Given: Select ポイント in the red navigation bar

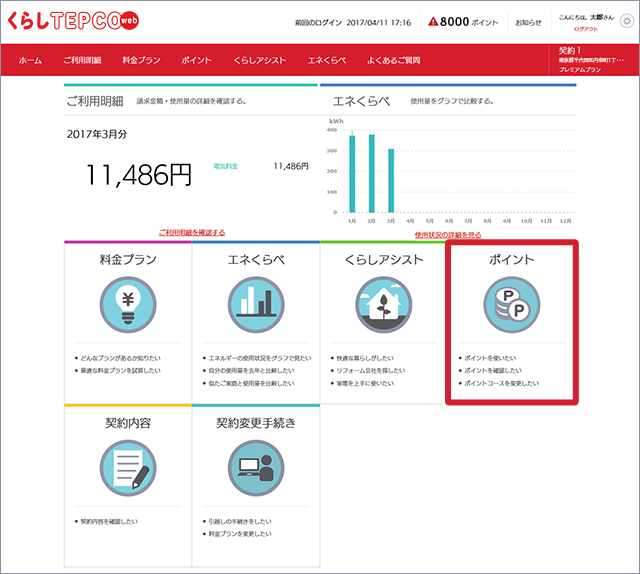Looking at the screenshot, I should tap(196, 61).
